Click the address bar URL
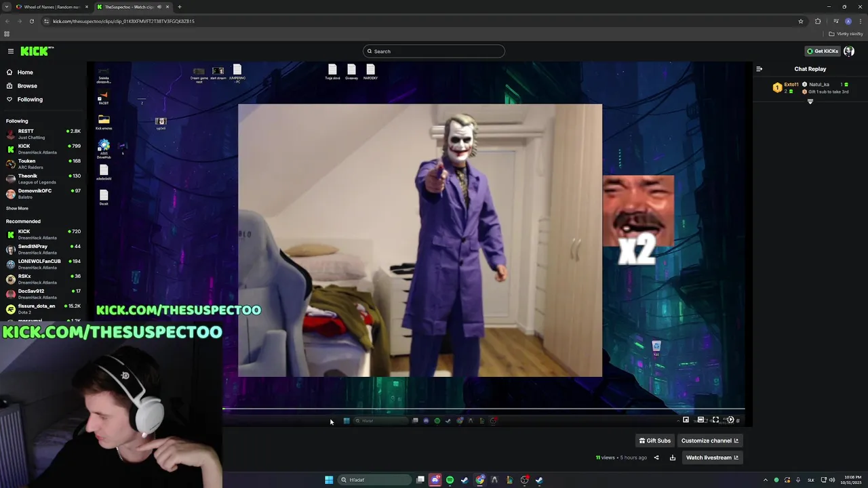Viewport: 868px width, 488px height. point(123,21)
